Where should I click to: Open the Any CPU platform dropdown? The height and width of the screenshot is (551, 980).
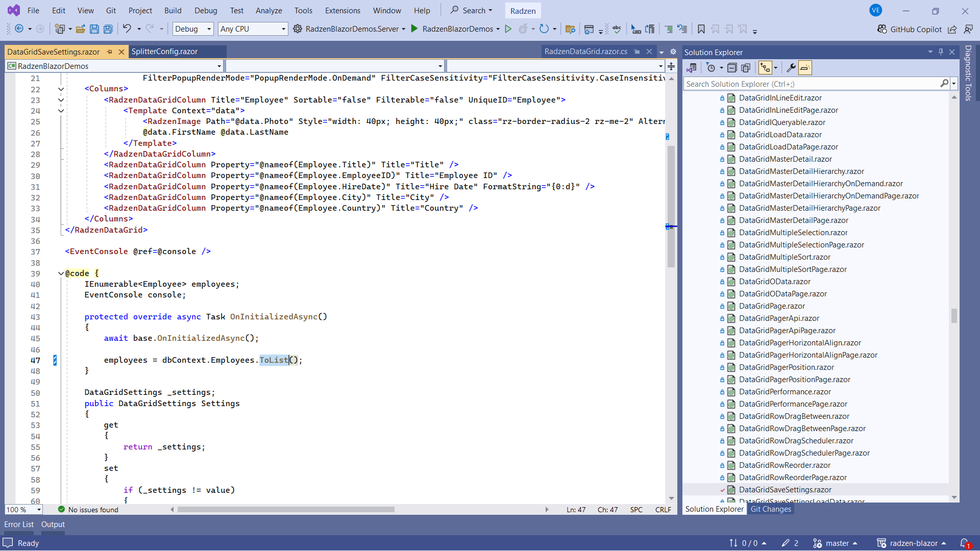(x=253, y=29)
